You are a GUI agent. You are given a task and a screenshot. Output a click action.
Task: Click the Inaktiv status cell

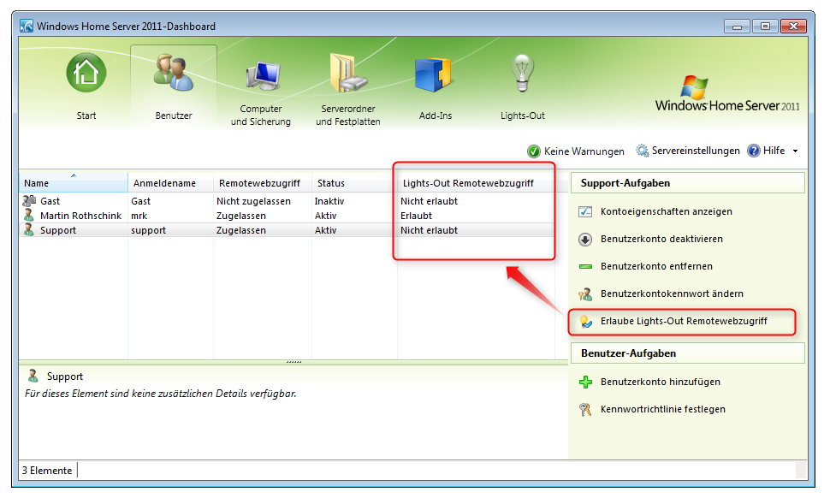[329, 201]
